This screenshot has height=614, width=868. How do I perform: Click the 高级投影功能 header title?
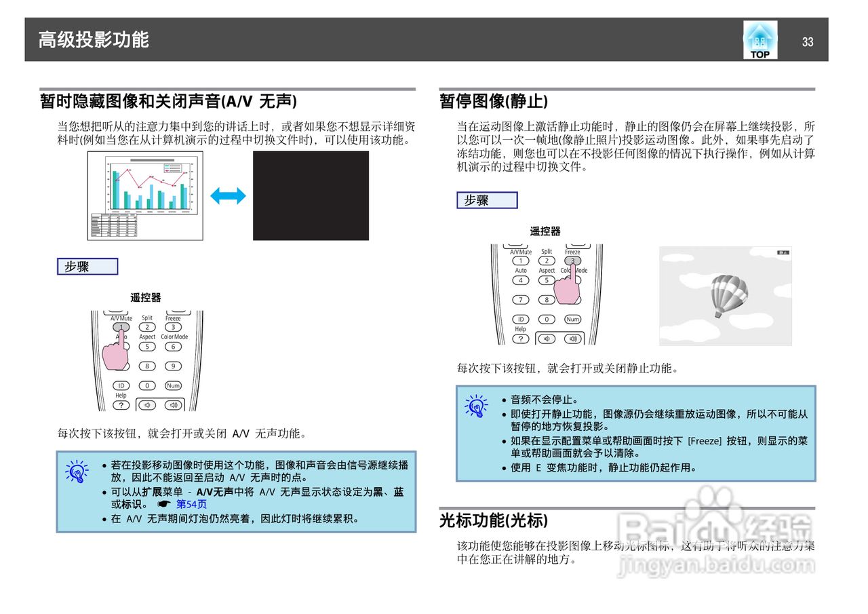pos(94,39)
